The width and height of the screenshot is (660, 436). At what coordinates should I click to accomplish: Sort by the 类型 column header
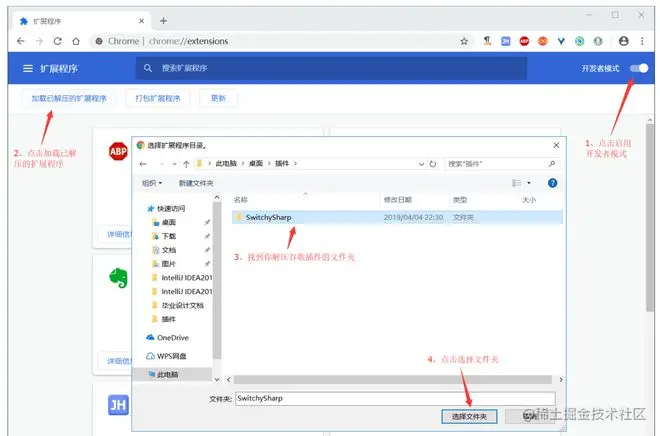(460, 200)
